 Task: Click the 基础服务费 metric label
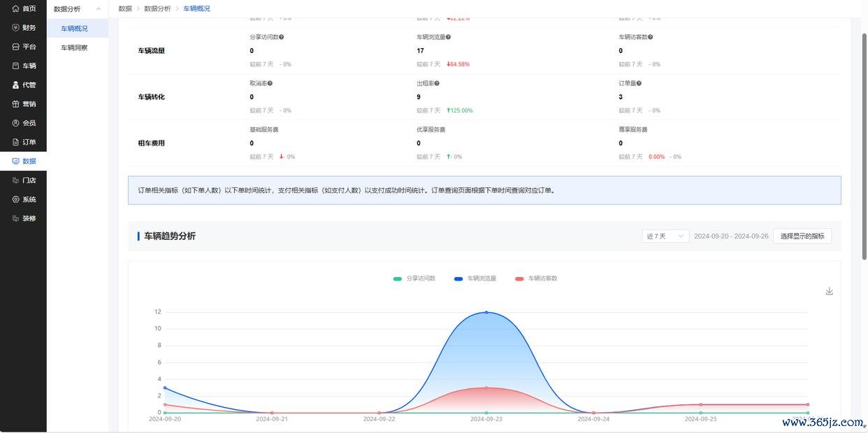click(264, 129)
